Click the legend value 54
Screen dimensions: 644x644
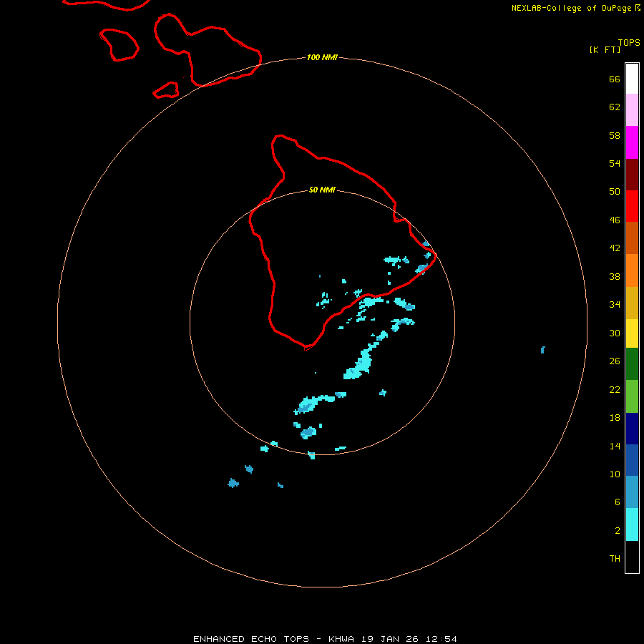615,163
